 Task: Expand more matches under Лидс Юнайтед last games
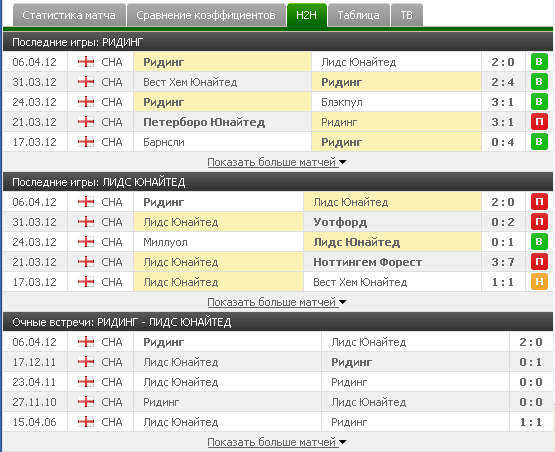tap(276, 302)
